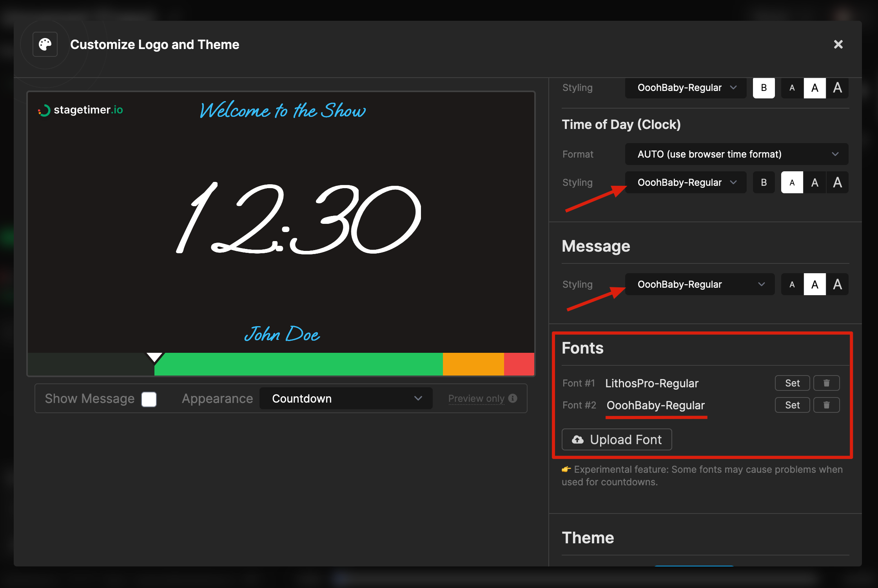The height and width of the screenshot is (588, 878).
Task: Open the Message styling font dropdown
Action: [x=700, y=284]
